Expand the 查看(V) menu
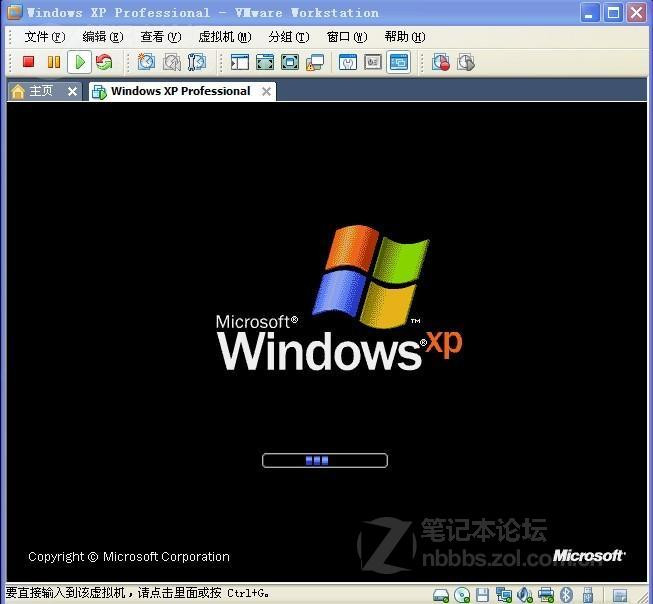Image resolution: width=653 pixels, height=604 pixels. click(x=160, y=37)
